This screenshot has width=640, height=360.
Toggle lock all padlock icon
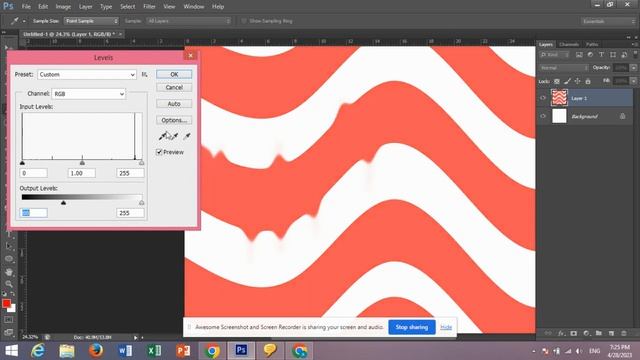588,81
